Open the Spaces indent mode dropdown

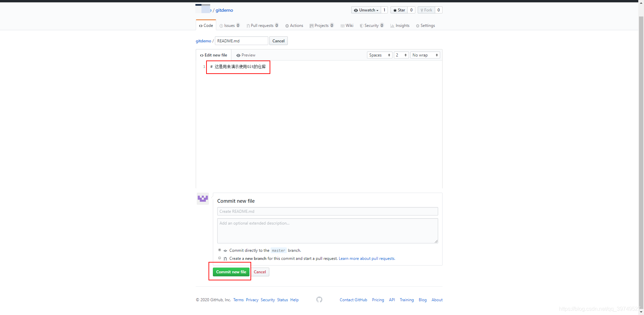379,55
